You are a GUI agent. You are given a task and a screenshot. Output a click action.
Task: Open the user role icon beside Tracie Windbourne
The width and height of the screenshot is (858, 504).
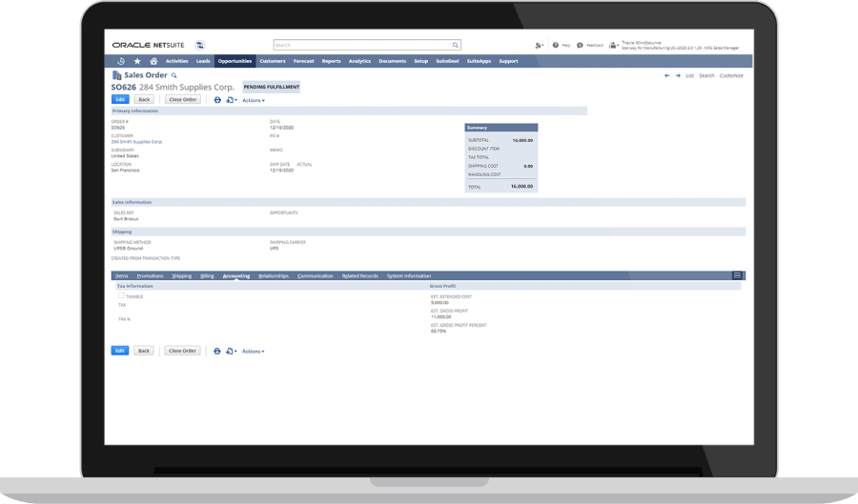(614, 46)
